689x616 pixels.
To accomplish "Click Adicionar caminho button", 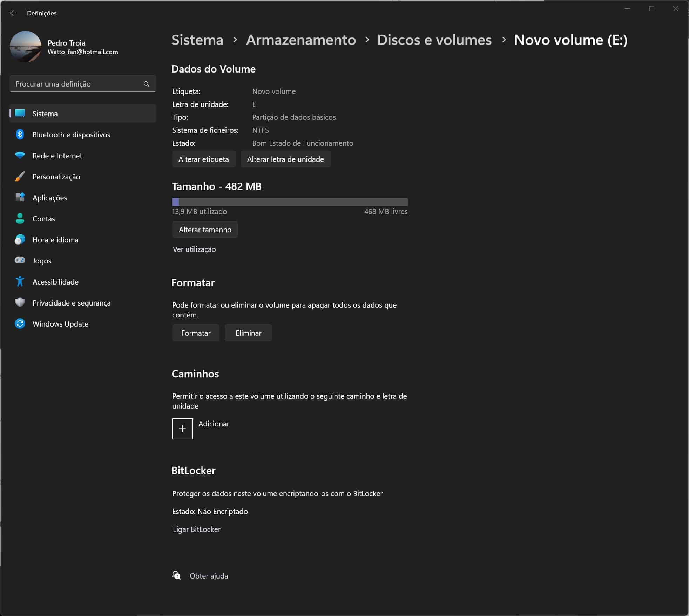I will (183, 428).
